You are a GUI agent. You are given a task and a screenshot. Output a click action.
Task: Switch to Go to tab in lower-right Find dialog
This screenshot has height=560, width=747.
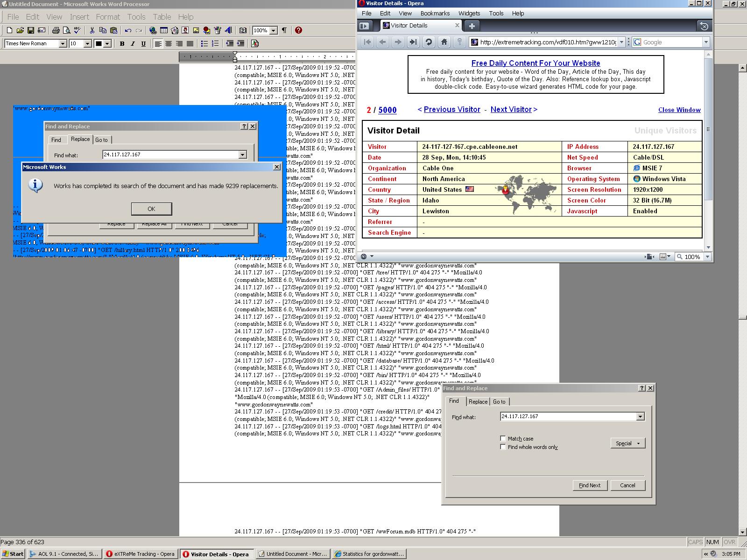499,401
